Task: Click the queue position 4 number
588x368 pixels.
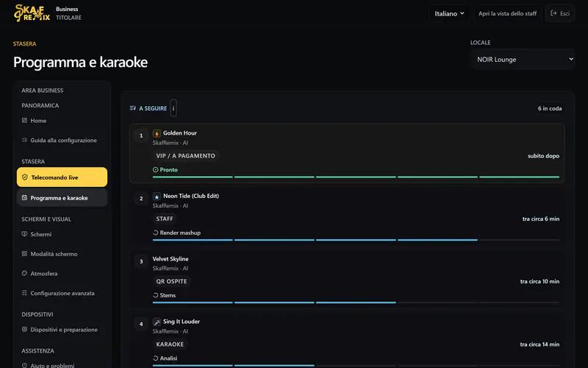Action: (x=141, y=324)
